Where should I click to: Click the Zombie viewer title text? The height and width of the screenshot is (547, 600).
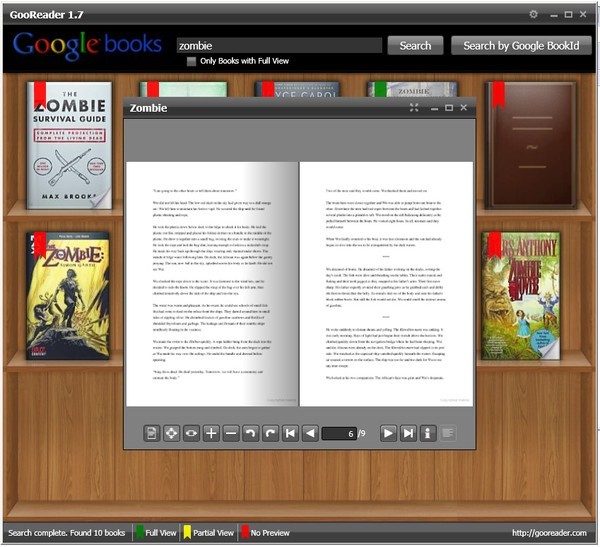coord(148,108)
